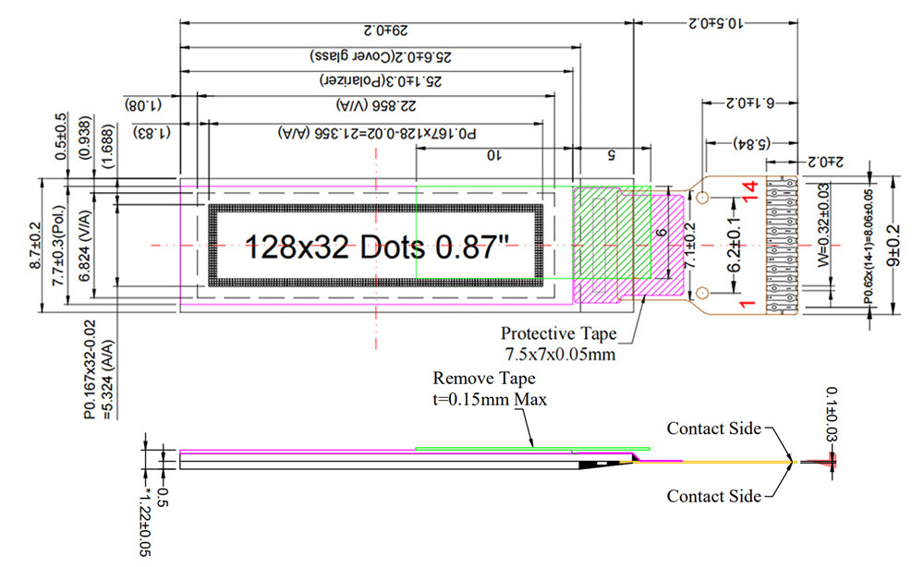
Task: Select the '*1.22±0.05' total thickness dimension
Action: point(145,522)
